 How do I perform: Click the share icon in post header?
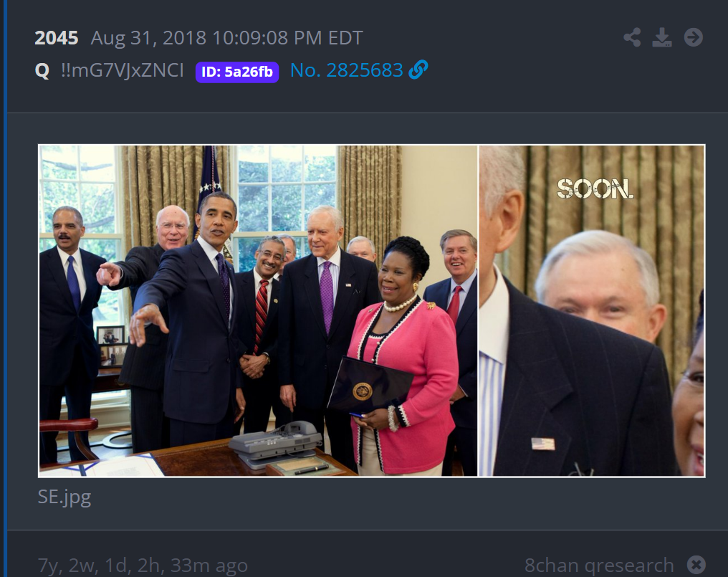pyautogui.click(x=632, y=37)
